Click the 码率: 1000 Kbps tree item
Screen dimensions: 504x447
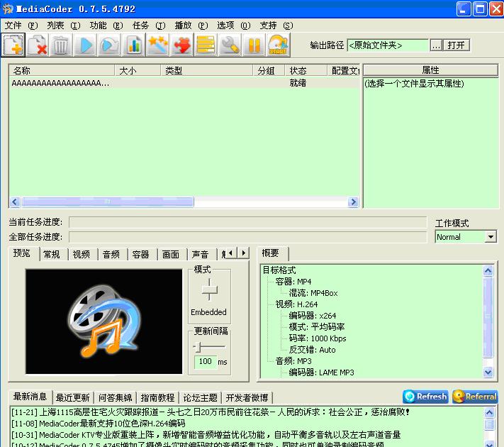(318, 338)
